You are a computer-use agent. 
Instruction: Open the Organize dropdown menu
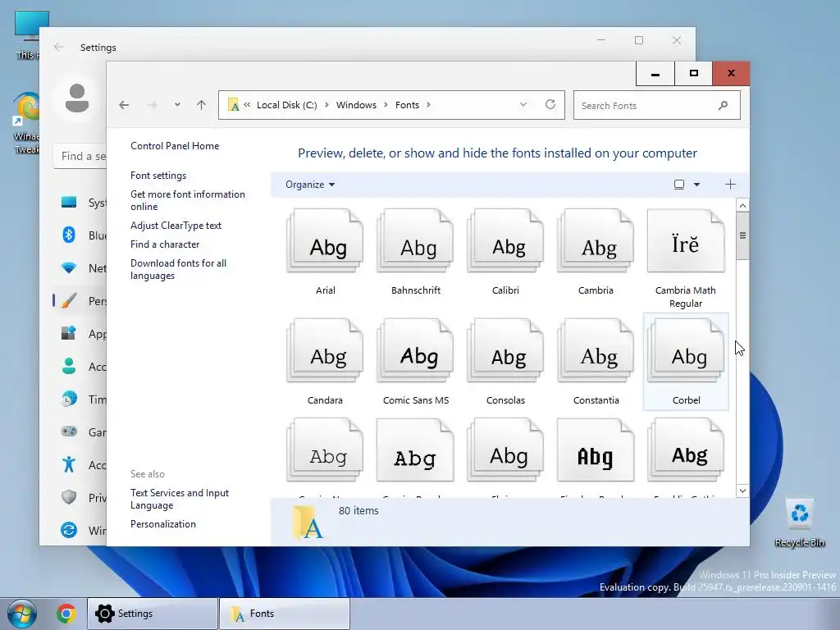tap(310, 185)
